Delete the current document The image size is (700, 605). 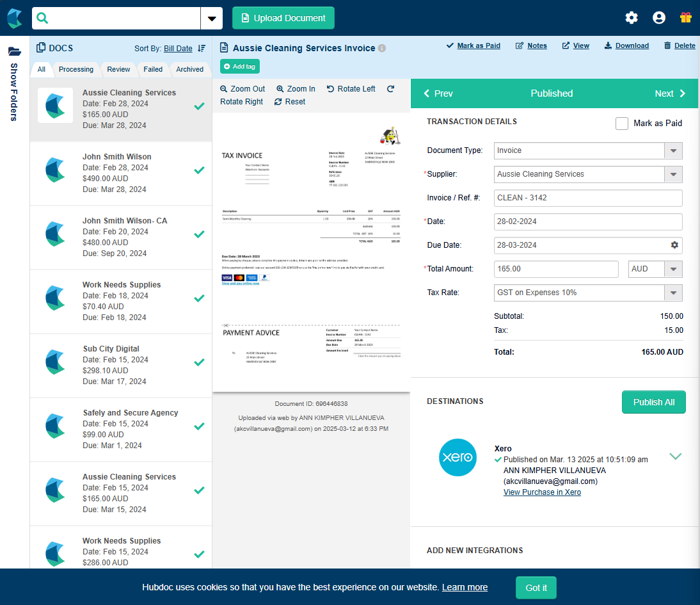pyautogui.click(x=680, y=45)
